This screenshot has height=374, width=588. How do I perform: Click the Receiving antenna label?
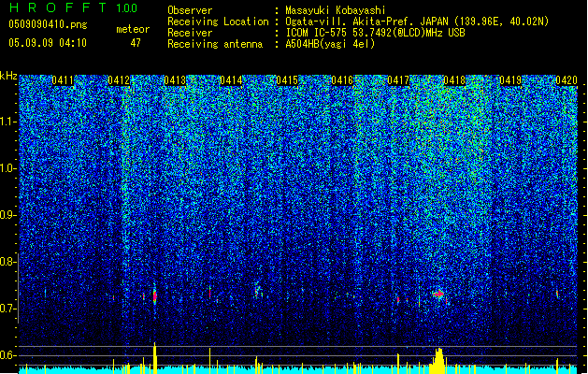click(x=215, y=44)
